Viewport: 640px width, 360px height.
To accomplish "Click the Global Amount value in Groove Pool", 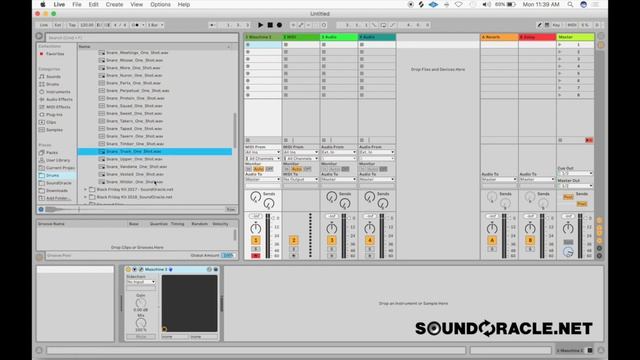I will [x=228, y=256].
